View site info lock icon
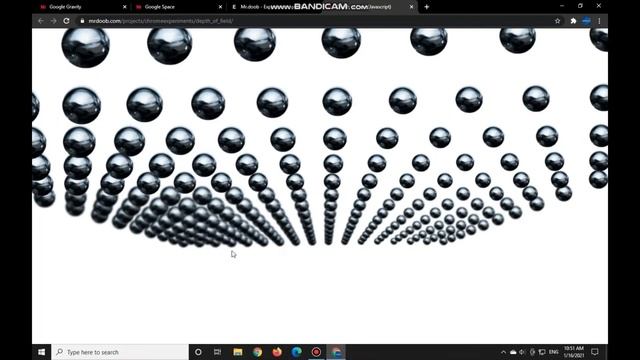This screenshot has height=360, width=640. click(82, 21)
